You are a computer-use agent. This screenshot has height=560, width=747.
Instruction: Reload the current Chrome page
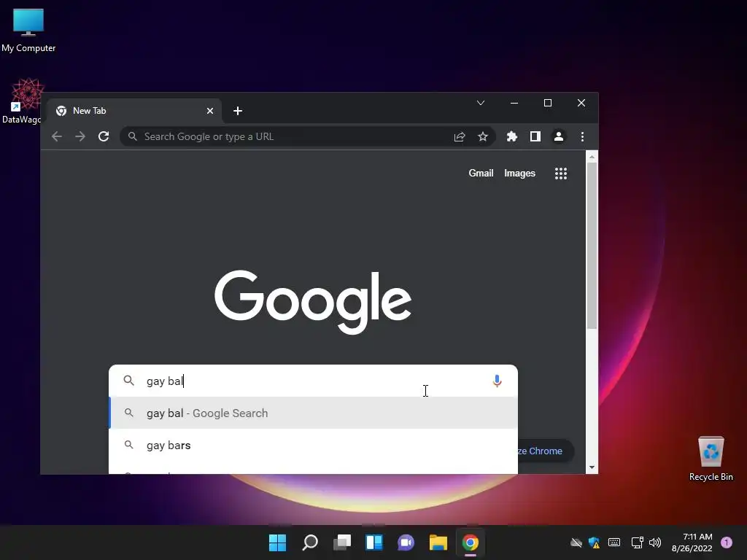point(104,136)
